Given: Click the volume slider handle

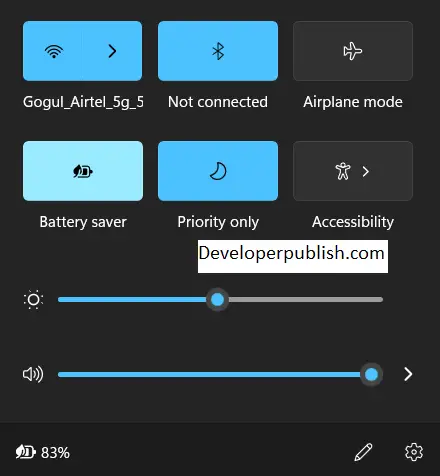Looking at the screenshot, I should click(x=371, y=374).
